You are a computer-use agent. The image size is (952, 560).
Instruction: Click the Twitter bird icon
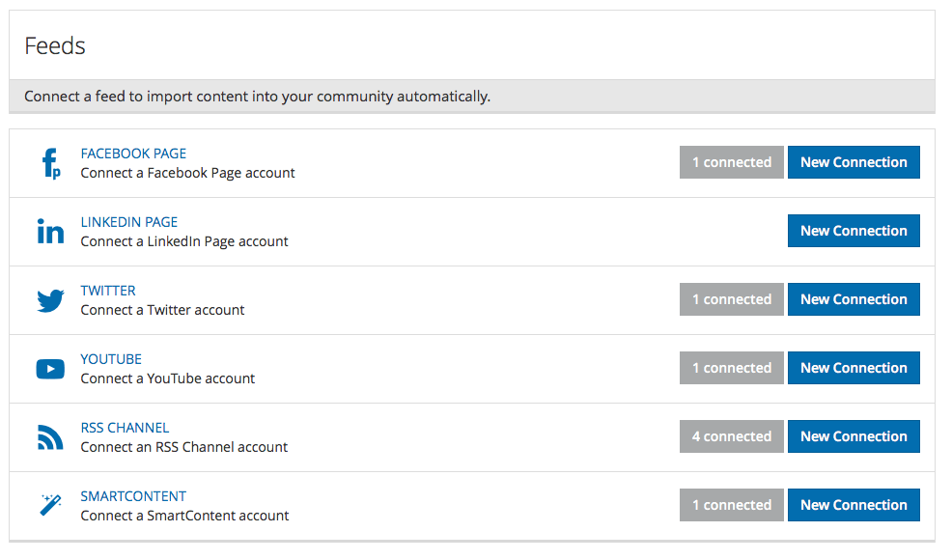pyautogui.click(x=50, y=300)
